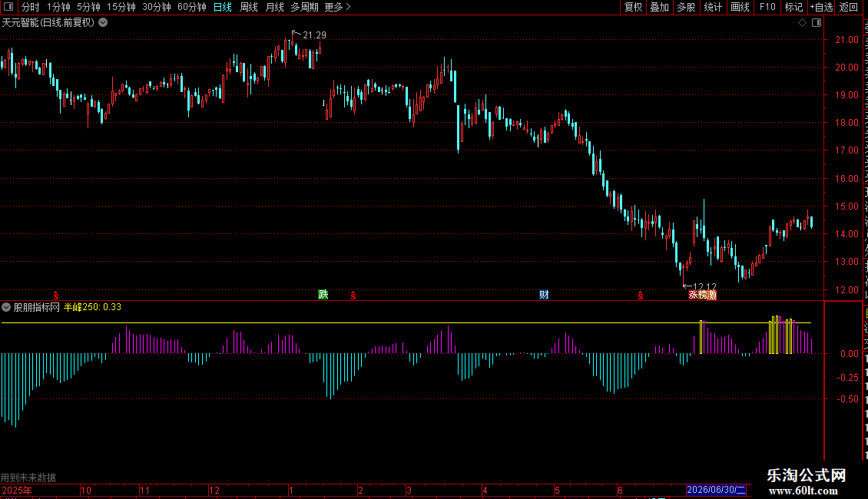The height and width of the screenshot is (499, 868).
Task: Add stock via +自选 button
Action: (821, 7)
